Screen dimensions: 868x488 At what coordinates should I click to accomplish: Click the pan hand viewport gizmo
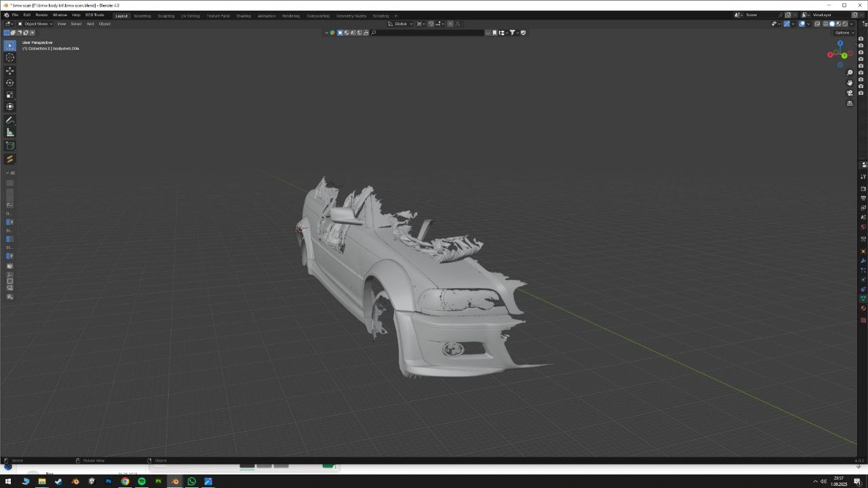tap(850, 83)
